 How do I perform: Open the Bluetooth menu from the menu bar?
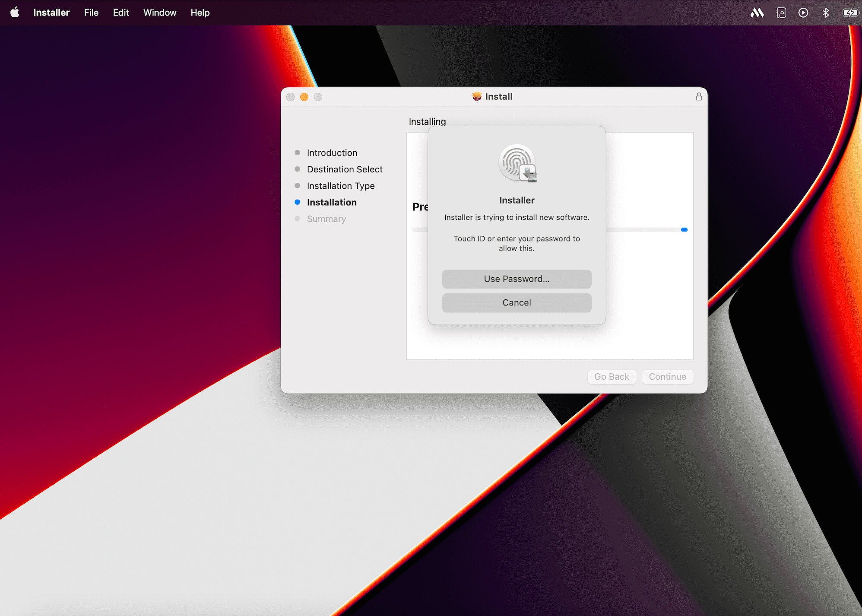[x=825, y=13]
